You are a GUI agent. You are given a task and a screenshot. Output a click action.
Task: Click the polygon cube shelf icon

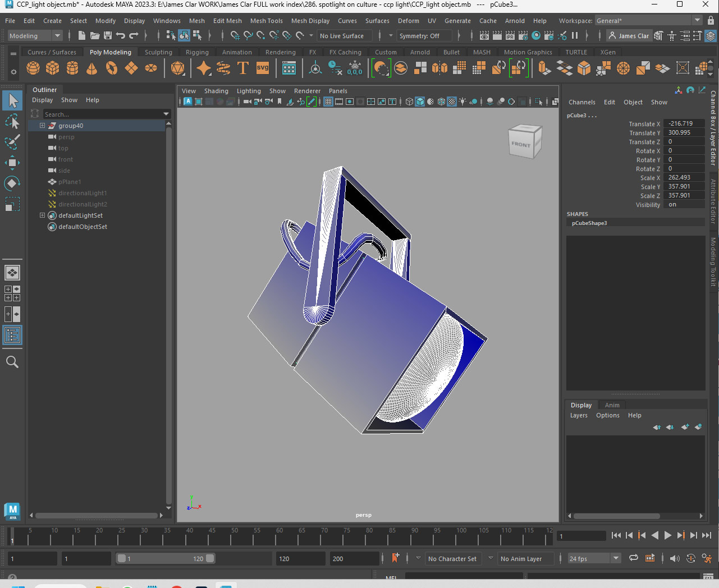point(53,68)
